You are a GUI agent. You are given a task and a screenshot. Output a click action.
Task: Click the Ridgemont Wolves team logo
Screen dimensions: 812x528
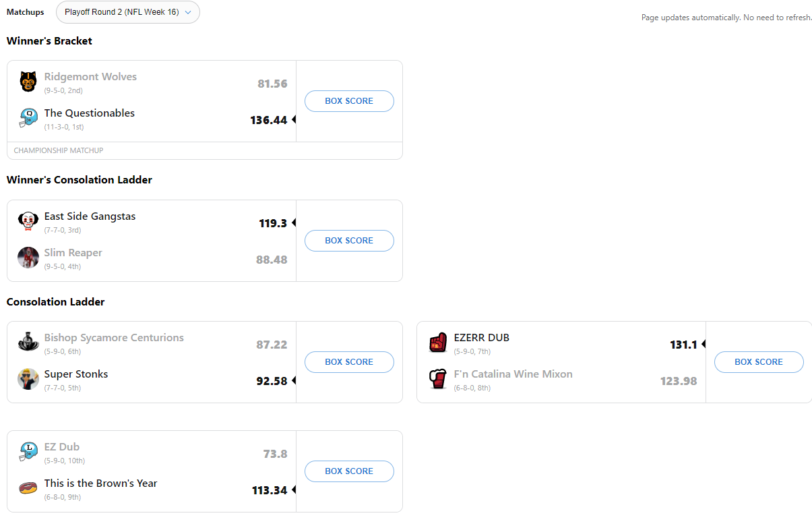click(x=28, y=82)
